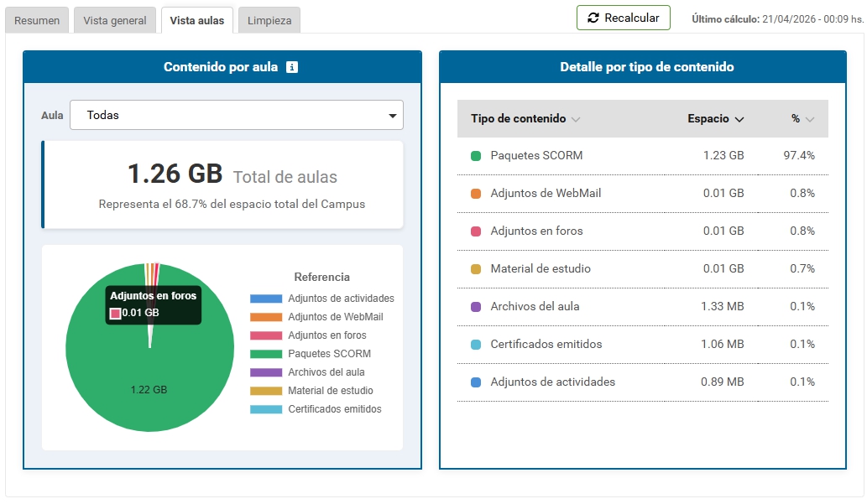Go to the Vista general tab

(x=114, y=21)
